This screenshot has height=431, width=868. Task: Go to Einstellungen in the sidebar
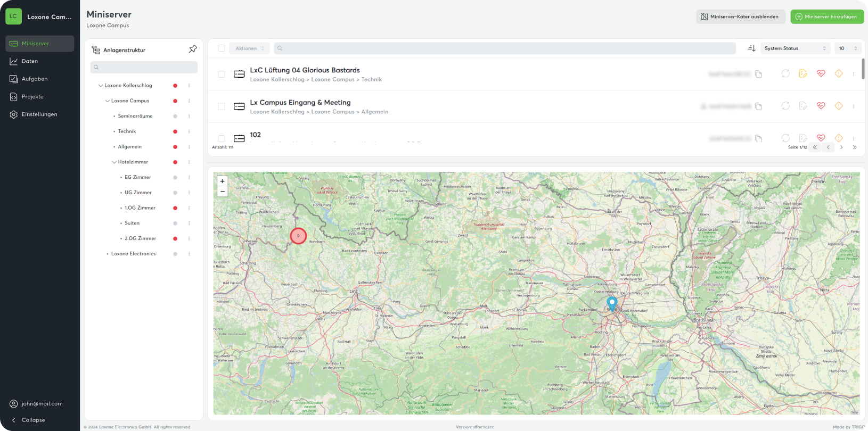(x=39, y=114)
